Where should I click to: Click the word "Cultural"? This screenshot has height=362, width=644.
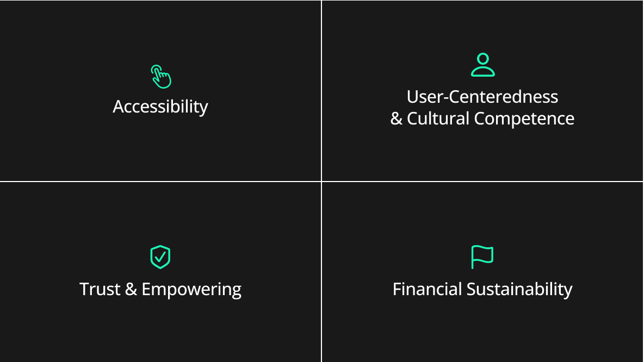tap(438, 118)
